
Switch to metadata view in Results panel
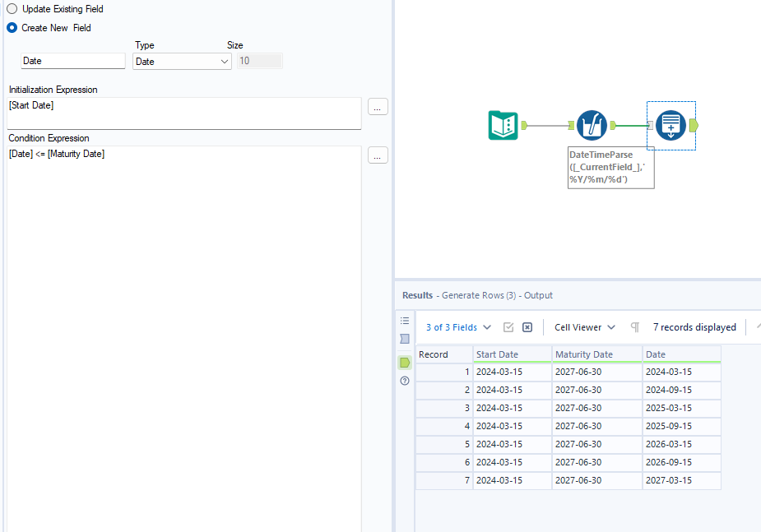[x=404, y=339]
